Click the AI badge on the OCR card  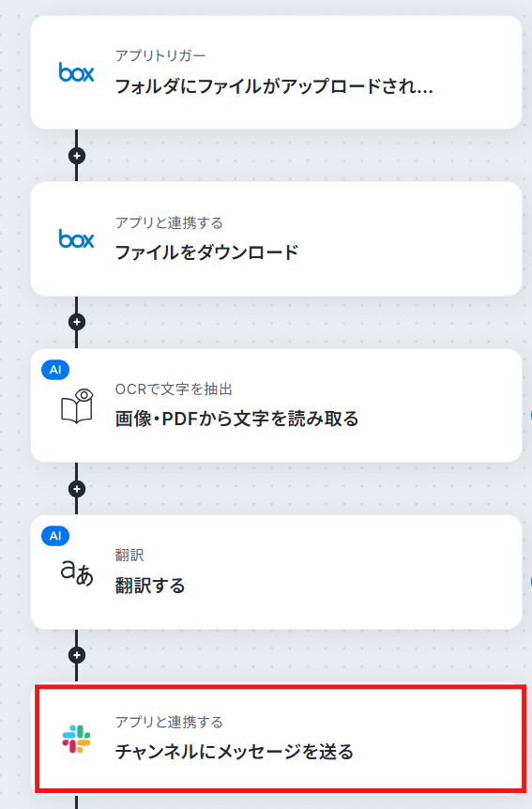(x=55, y=370)
